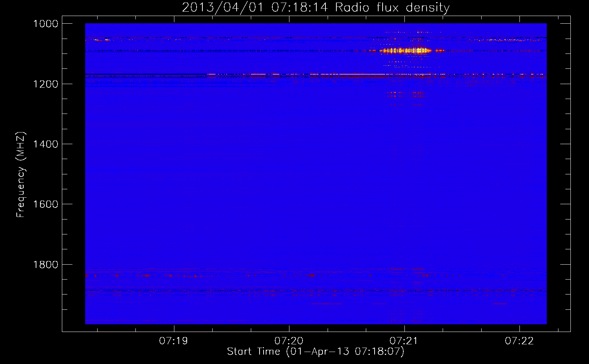This screenshot has width=589, height=364.
Task: Select the 1600 frequency tick label
Action: click(x=46, y=204)
